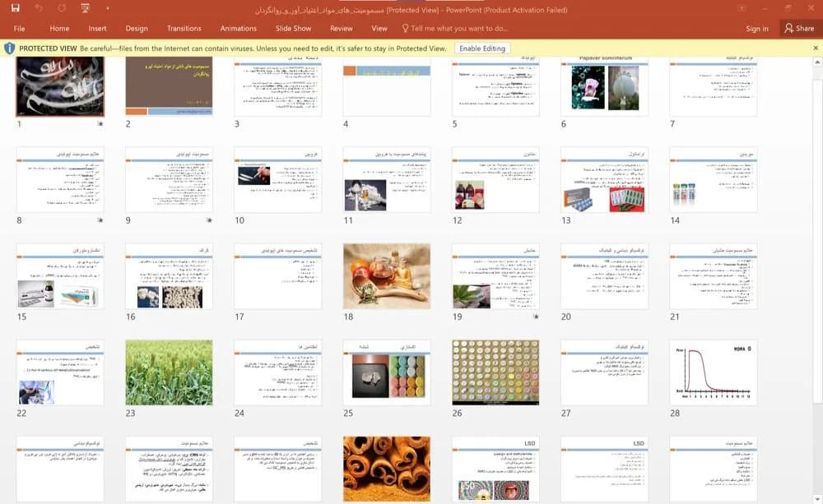Dismiss the Protected View message bar
823x504 pixels.
816,49
